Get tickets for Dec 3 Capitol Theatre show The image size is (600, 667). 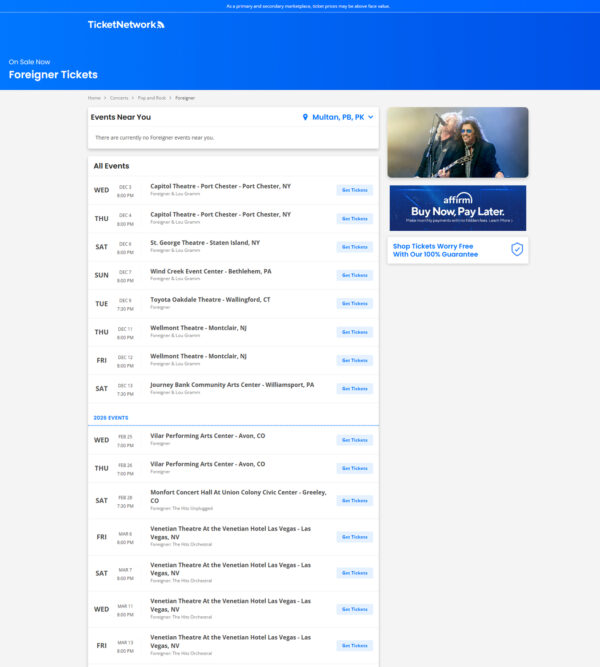(354, 190)
